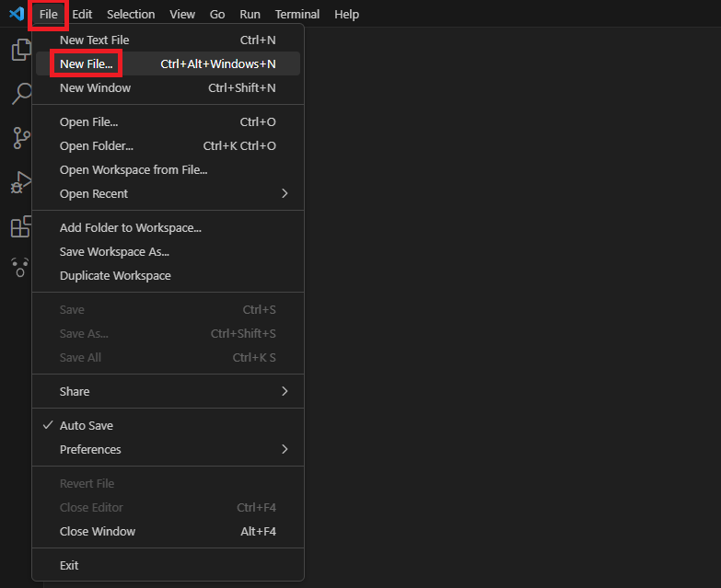
Task: Choose Save Workspace As... entry
Action: tap(114, 251)
